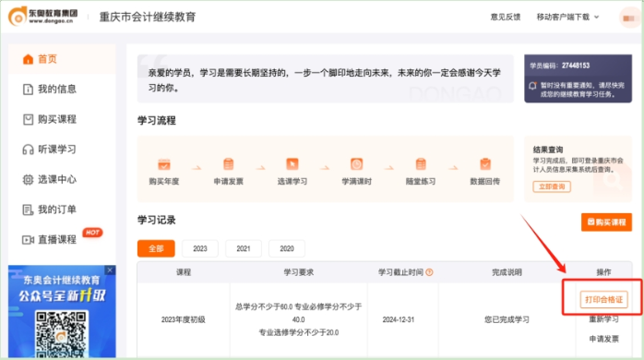
Task: Open 选课中心 sidebar entry
Action: coord(62,179)
